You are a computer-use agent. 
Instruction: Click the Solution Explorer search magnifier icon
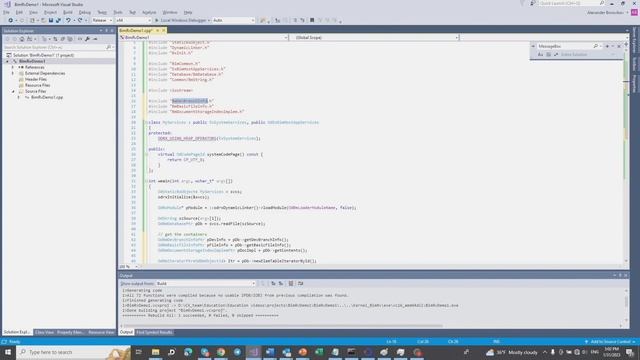[109, 47]
